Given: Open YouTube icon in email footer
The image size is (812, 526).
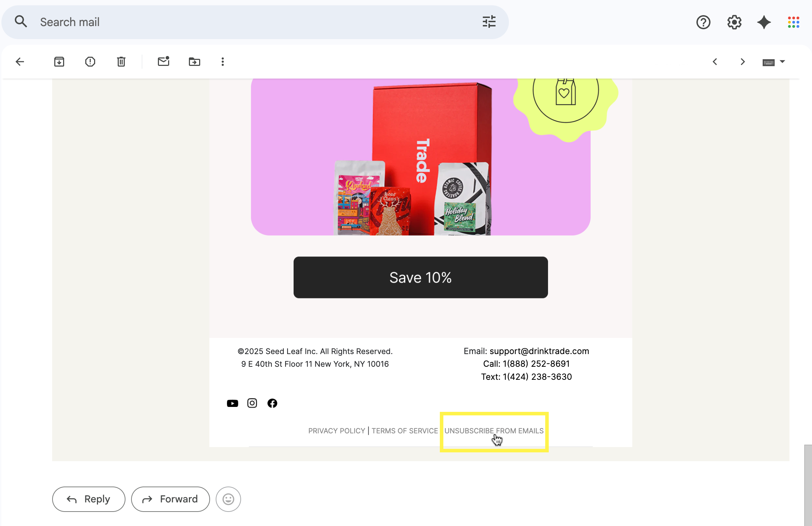Looking at the screenshot, I should coord(232,403).
